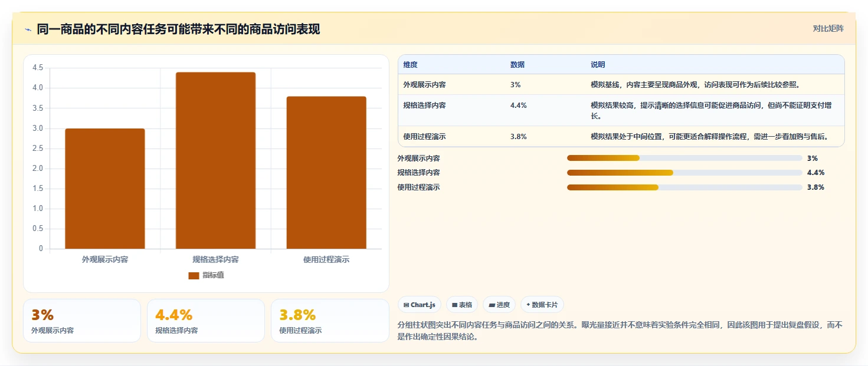Select the 数据卡片 tag chip

(542, 305)
